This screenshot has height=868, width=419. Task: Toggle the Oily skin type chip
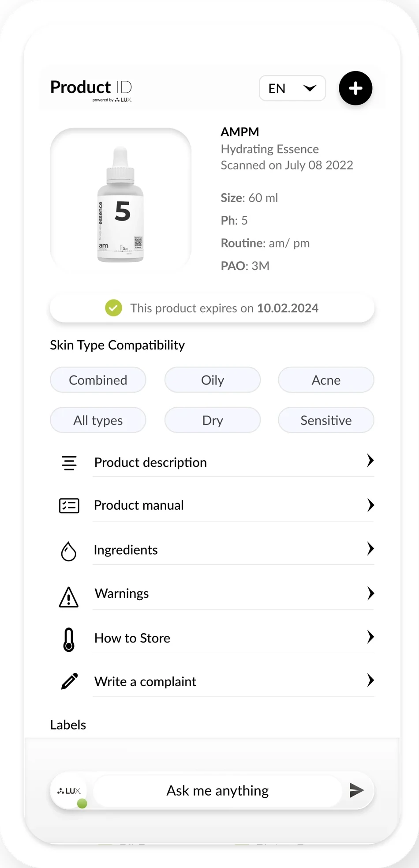pyautogui.click(x=213, y=380)
